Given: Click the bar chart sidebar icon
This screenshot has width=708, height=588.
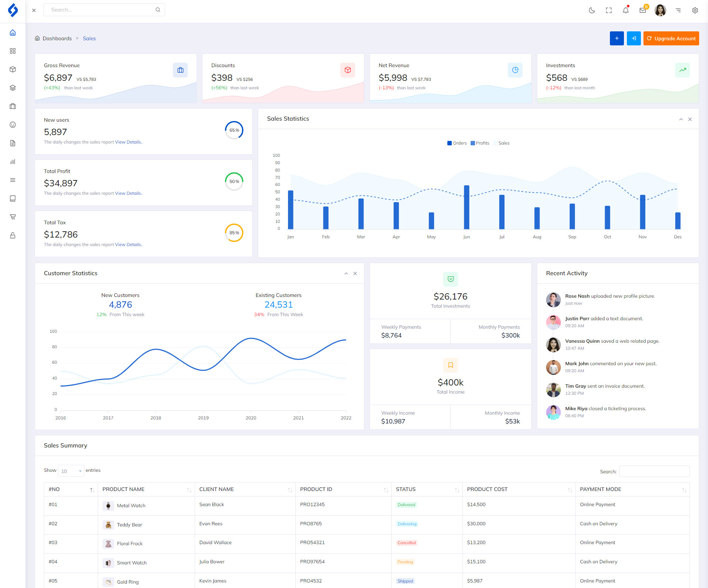Looking at the screenshot, I should click(x=13, y=162).
